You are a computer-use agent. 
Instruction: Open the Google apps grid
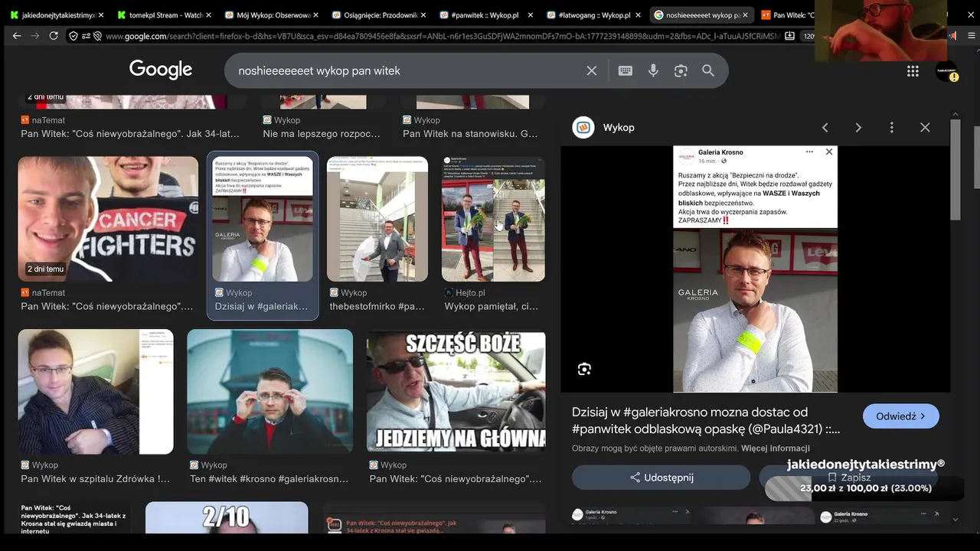click(x=913, y=70)
